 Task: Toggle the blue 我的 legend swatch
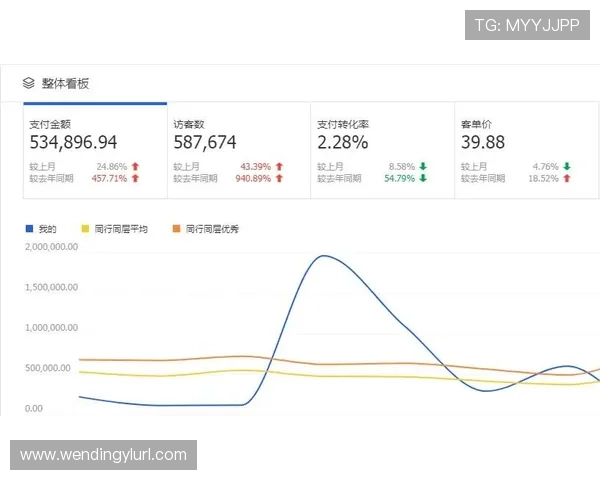point(29,229)
